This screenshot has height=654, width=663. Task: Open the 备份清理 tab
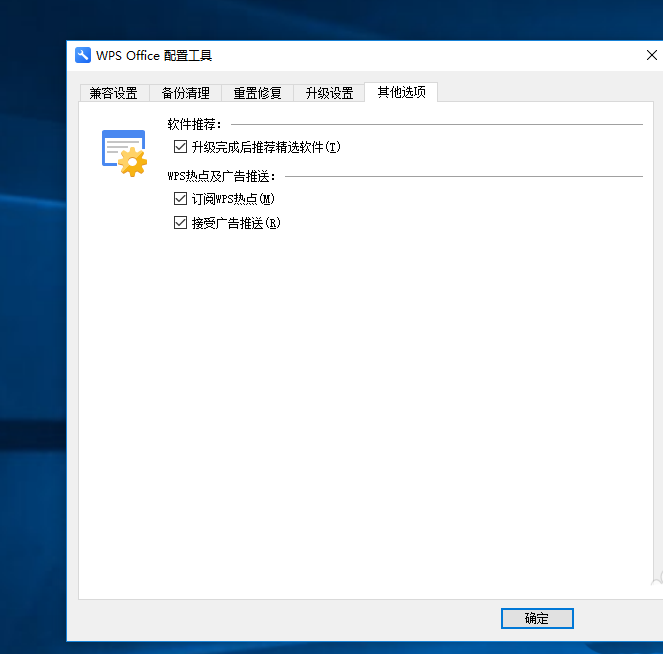pyautogui.click(x=186, y=93)
